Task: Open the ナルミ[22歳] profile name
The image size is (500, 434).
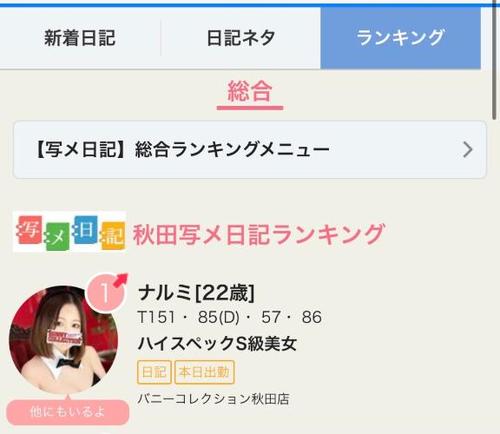Action: tap(196, 293)
